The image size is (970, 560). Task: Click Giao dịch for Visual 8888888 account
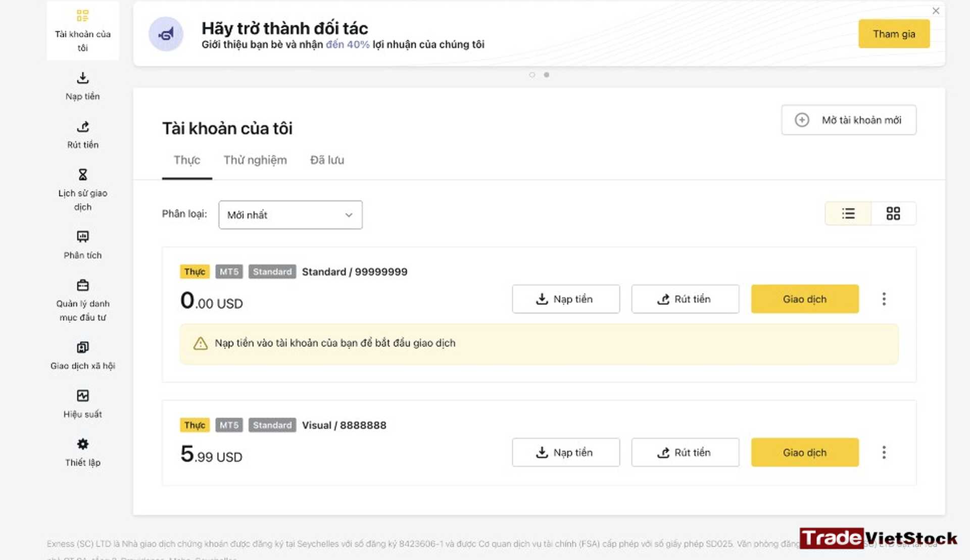click(x=805, y=452)
